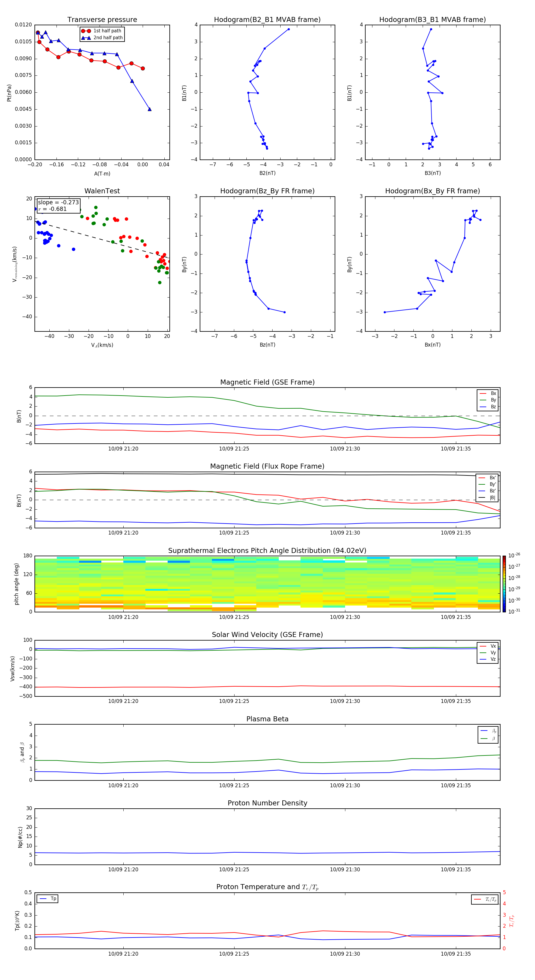Click the 'Vsw(km/s)' axis label
Image resolution: width=535 pixels, height=980 pixels.
click(x=12, y=668)
